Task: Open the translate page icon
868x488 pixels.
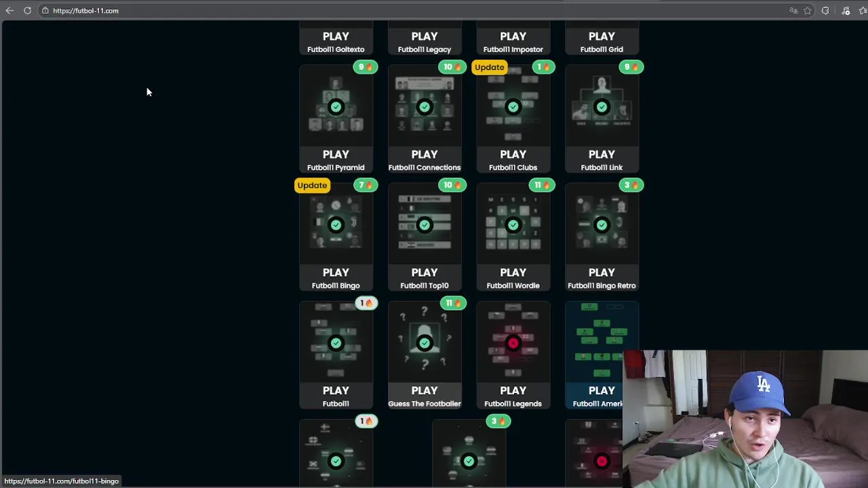Action: point(793,11)
